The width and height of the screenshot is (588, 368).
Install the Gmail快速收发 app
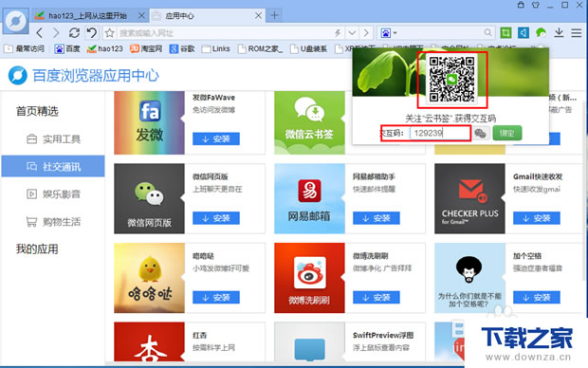click(537, 218)
